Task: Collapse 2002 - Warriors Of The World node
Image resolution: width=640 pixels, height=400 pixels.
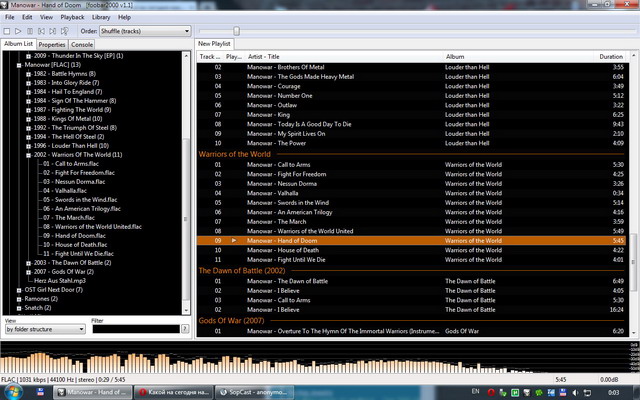Action: click(x=28, y=155)
